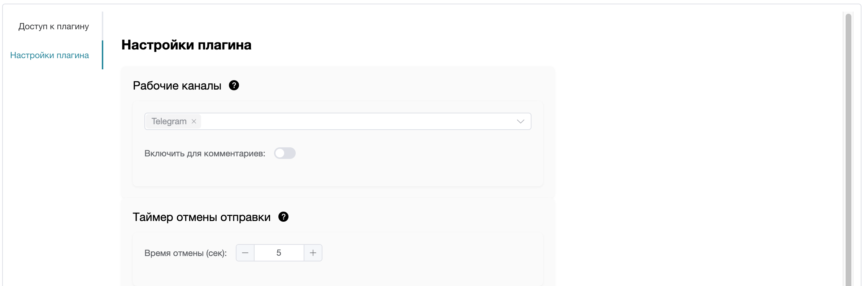
Task: Click the Таймер отмены отправки section title
Action: [201, 217]
